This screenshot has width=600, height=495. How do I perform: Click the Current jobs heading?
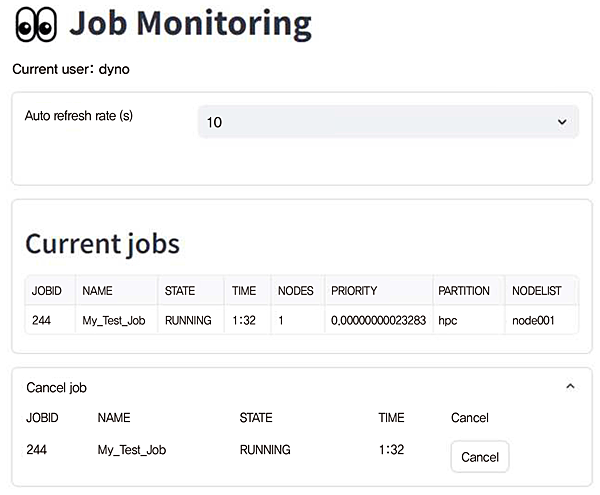pos(102,244)
